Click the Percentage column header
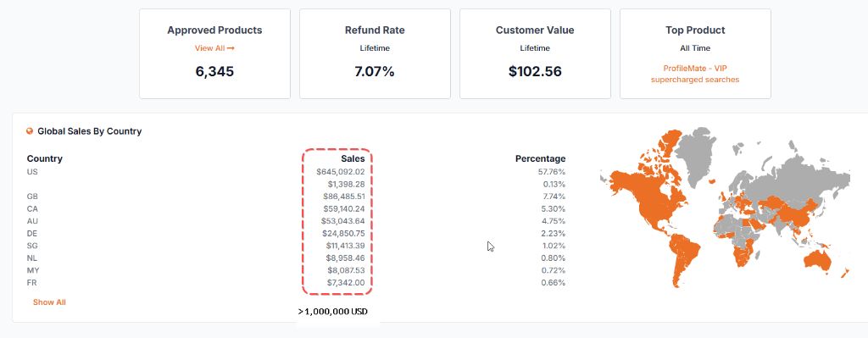The image size is (868, 338). click(x=540, y=158)
